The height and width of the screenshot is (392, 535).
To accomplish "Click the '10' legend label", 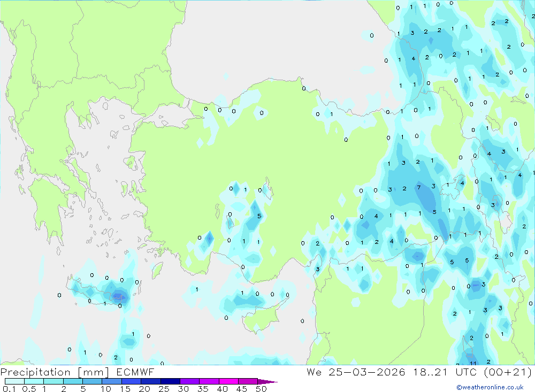I will point(106,389).
